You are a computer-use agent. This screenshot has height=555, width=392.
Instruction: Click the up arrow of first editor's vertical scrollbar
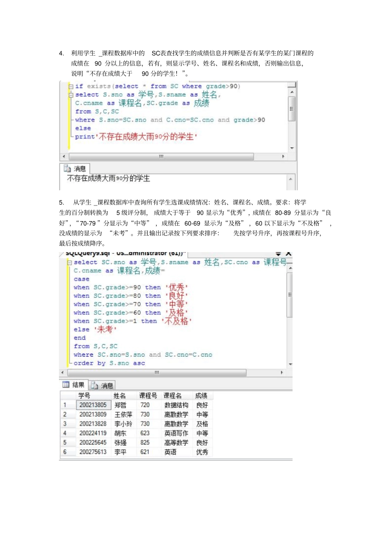tap(292, 92)
